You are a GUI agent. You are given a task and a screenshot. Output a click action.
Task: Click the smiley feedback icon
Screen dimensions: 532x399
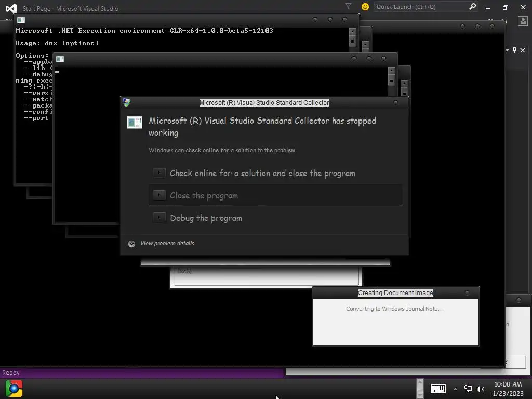tap(365, 7)
